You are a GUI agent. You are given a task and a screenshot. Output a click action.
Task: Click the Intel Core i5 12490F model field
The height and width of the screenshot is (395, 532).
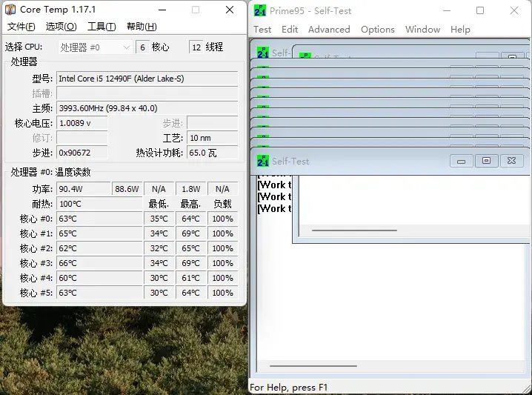click(x=147, y=79)
